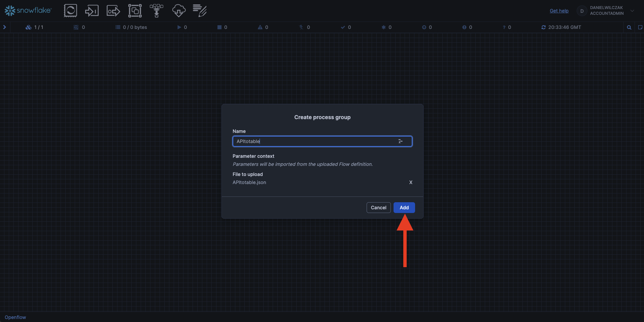Screen dimensions: 644x322
Task: Click the icon inside the Name field
Action: 400,141
